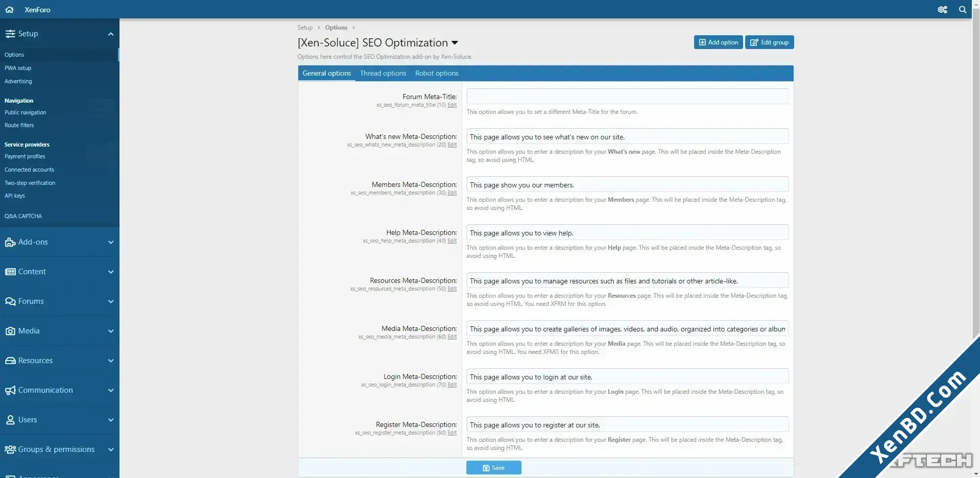Expand the Groups & permissions chevron
The height and width of the screenshot is (478, 980).
coord(111,449)
